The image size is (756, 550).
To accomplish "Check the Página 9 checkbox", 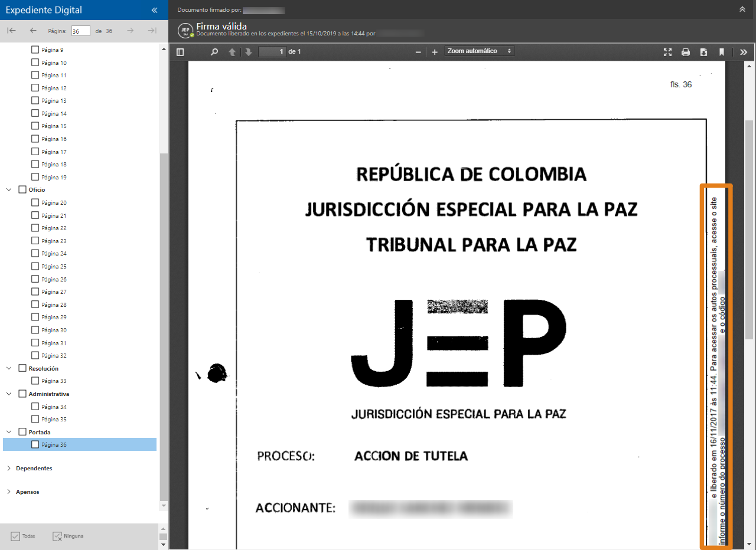I will click(x=35, y=50).
